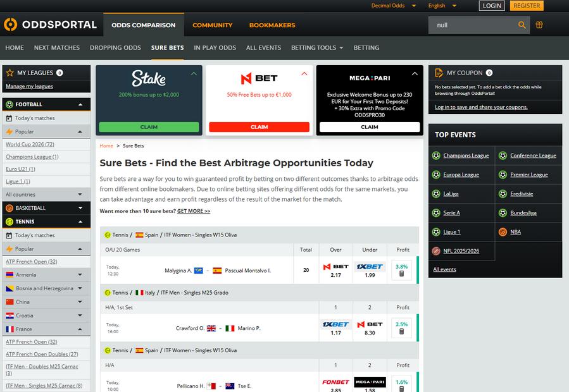Open the 3.8% profit calculator icon
The height and width of the screenshot is (392, 569).
[x=402, y=274]
